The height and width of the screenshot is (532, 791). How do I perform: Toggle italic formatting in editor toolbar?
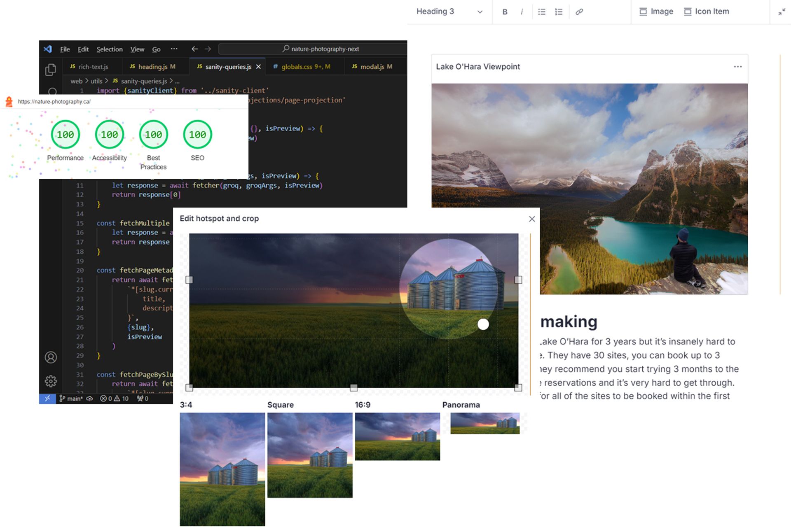click(522, 12)
